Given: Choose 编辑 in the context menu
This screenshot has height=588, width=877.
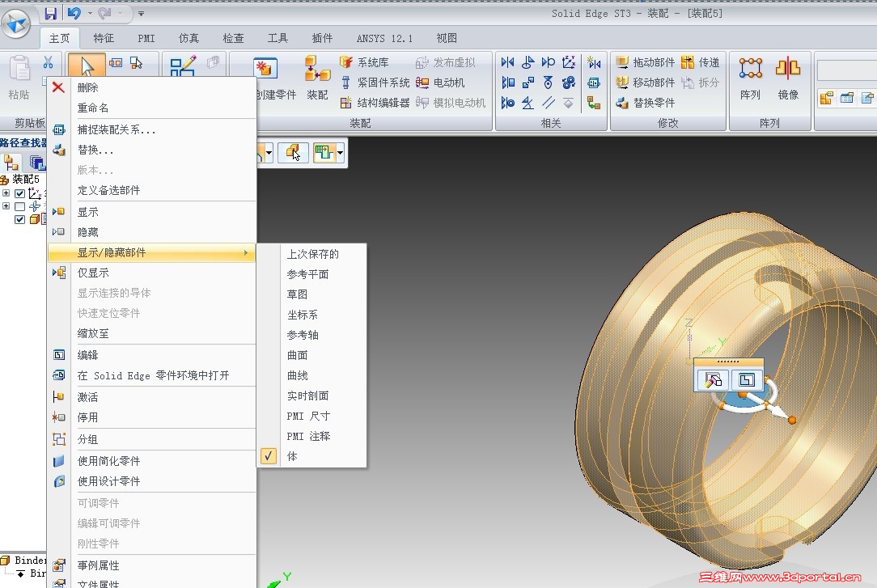Looking at the screenshot, I should point(152,355).
